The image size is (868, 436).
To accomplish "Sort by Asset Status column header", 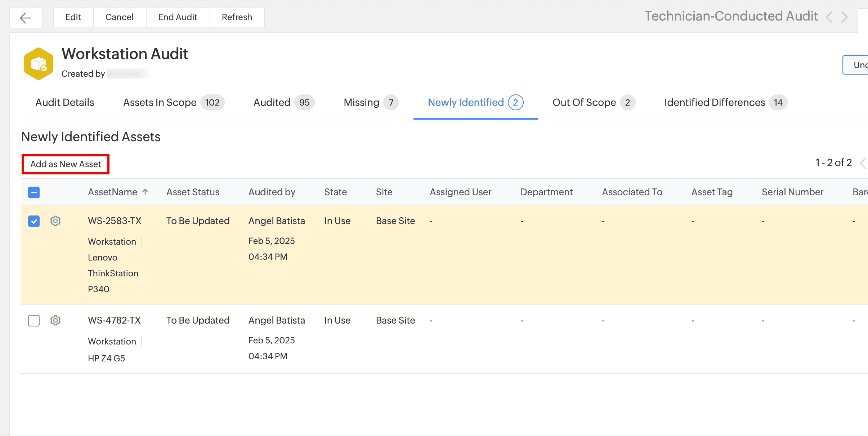I will pos(193,192).
